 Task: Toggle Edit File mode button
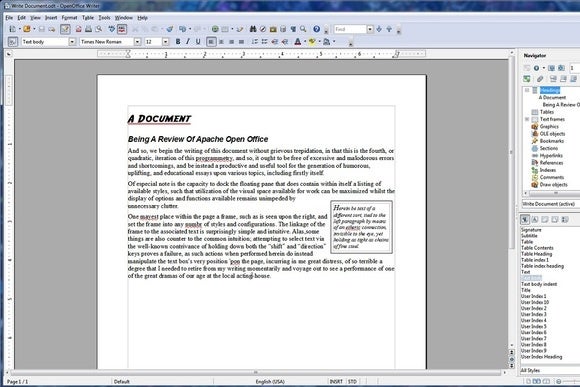pyautogui.click(x=65, y=29)
